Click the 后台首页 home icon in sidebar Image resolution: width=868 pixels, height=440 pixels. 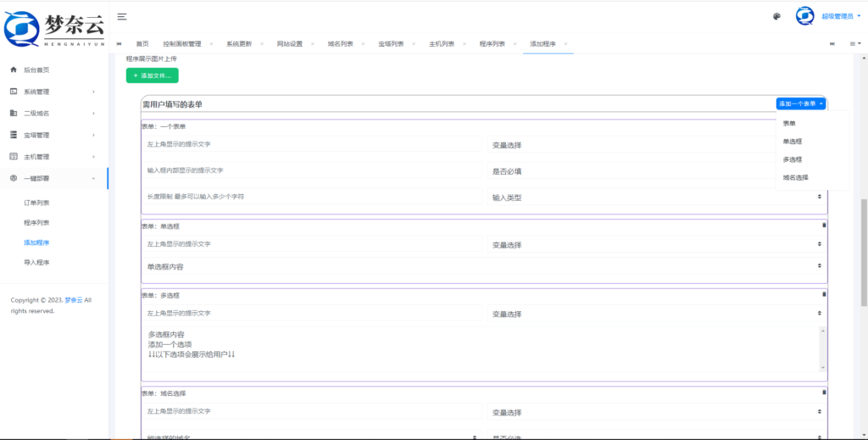(14, 70)
